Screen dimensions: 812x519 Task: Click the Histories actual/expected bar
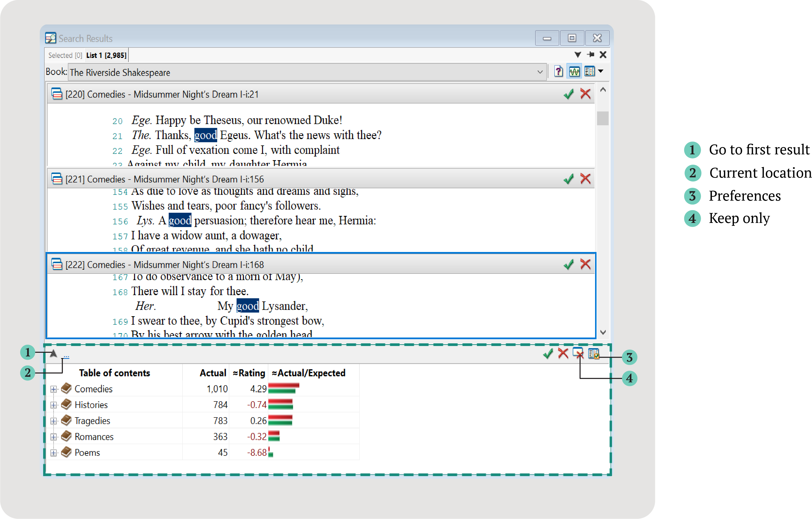(280, 404)
